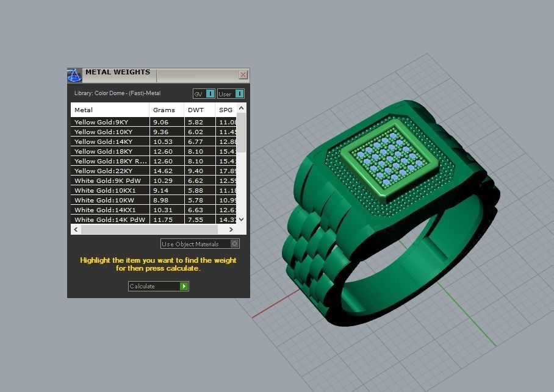
Task: Close the Metal Weights panel
Action: click(243, 74)
